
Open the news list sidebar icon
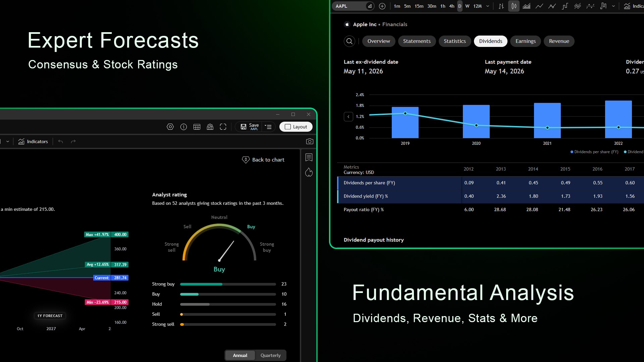pyautogui.click(x=309, y=157)
